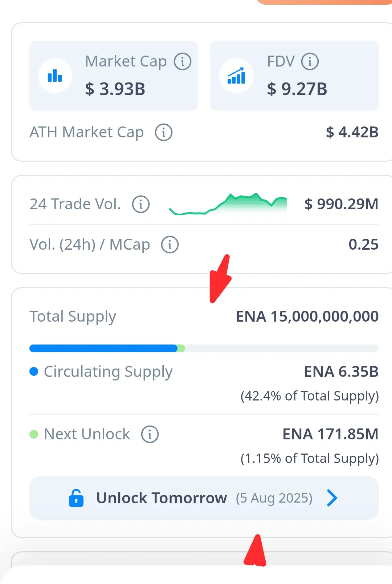Viewport: 392px width, 584px height.
Task: Click the (5 Aug 2025) unlock date
Action: pos(274,498)
